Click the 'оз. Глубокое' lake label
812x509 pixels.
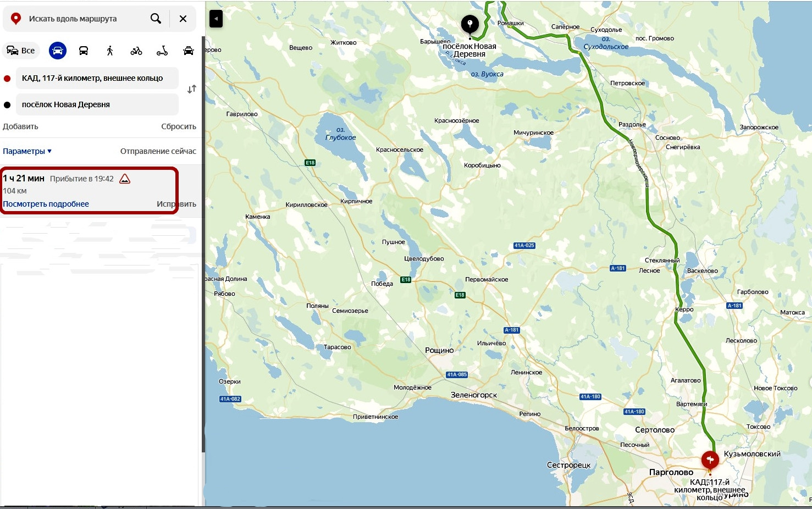click(x=341, y=134)
